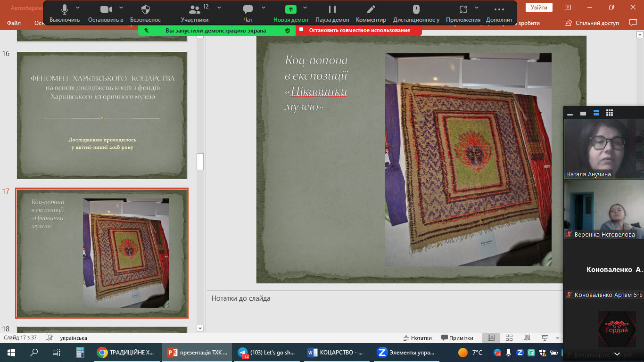Select Коноваленко Артем 5-Б participant tile
644x362 pixels.
[x=604, y=269]
